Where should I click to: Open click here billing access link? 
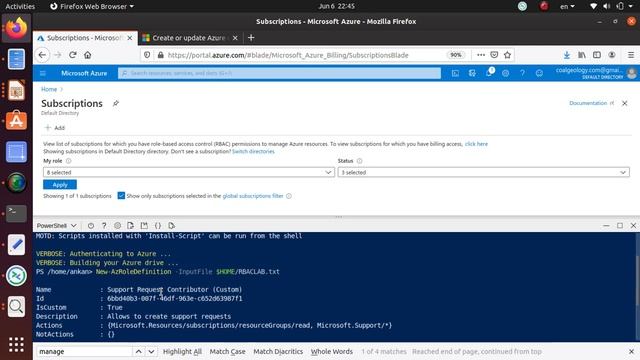476,144
